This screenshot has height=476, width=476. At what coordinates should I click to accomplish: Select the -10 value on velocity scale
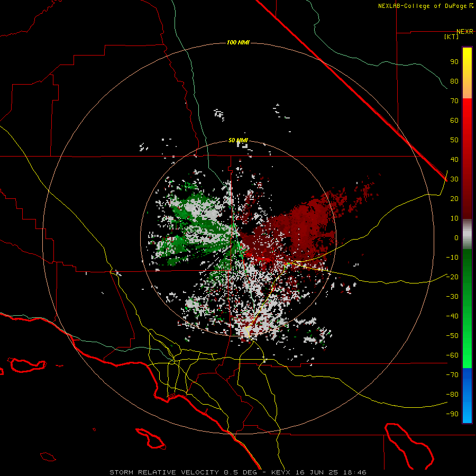(452, 258)
